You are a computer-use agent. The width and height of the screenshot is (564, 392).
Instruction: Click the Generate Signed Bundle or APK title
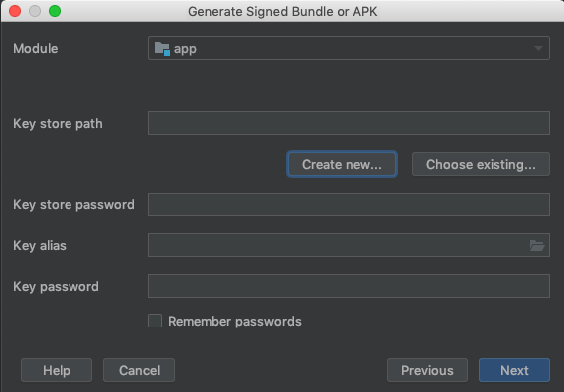point(283,12)
